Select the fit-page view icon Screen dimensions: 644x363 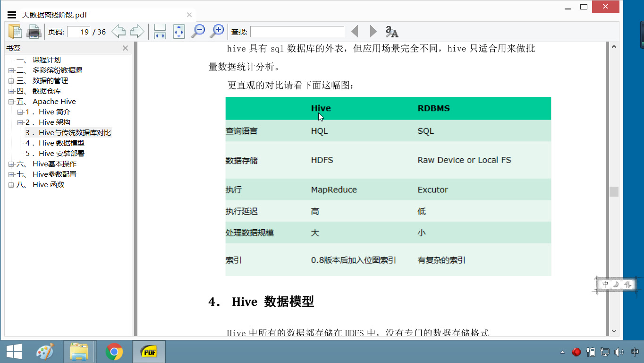tap(178, 31)
